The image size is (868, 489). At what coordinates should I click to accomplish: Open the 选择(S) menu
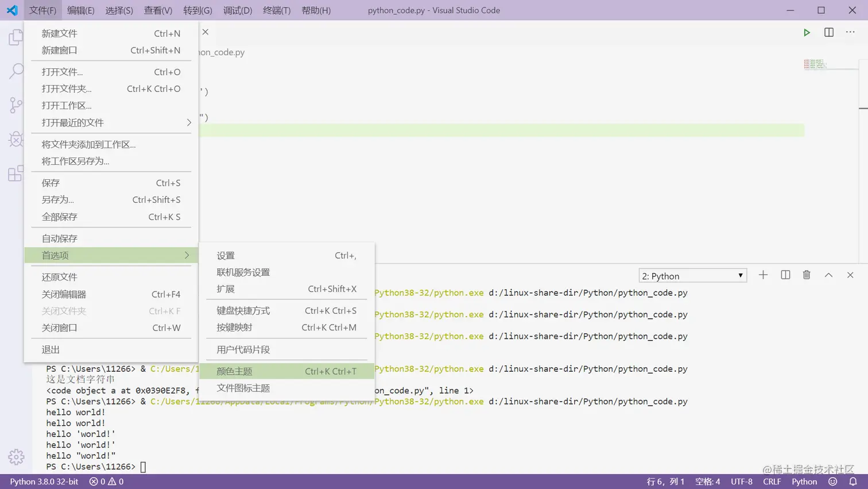pos(119,10)
